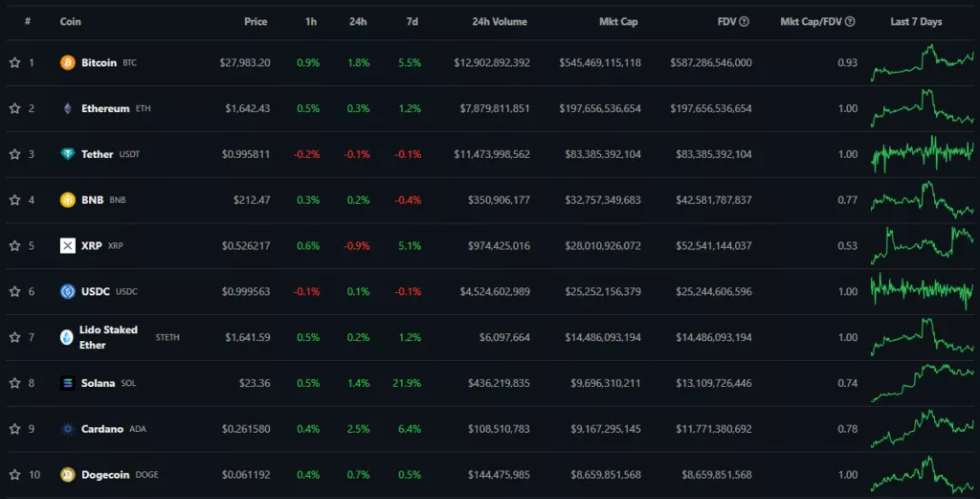
Task: Favorite USDC with its star
Action: (14, 291)
